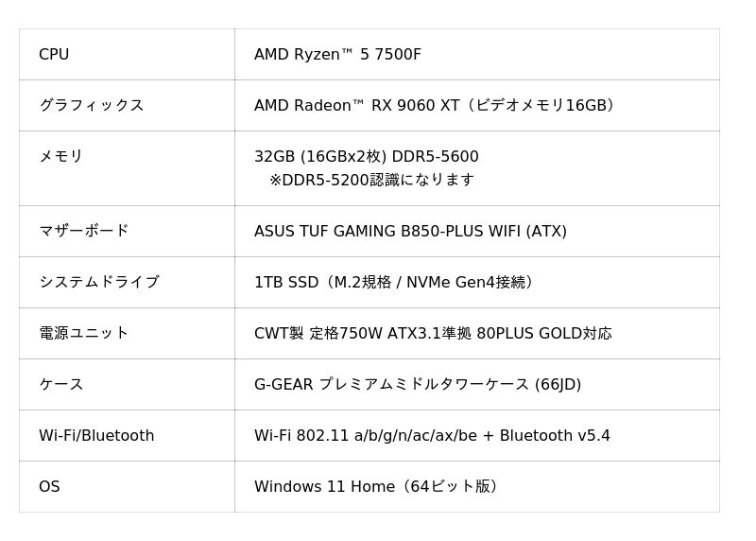Select the AMD Ryzen 5 7500F text
The width and height of the screenshot is (756, 541).
[337, 55]
